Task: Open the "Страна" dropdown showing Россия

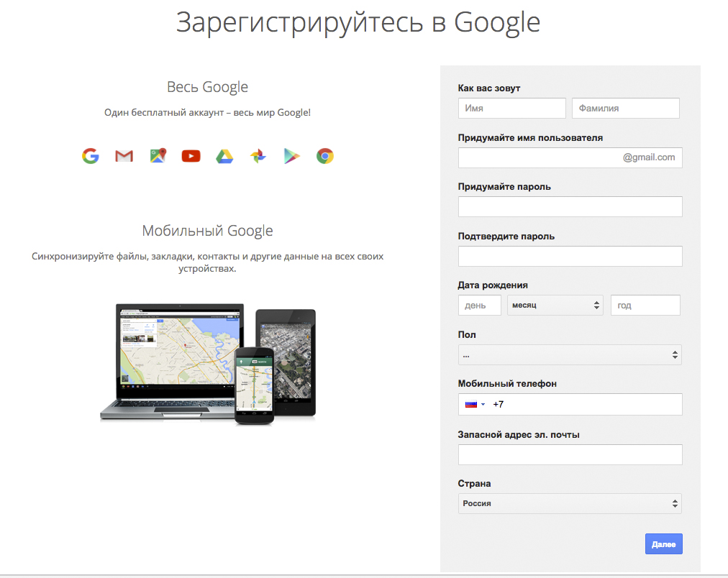Action: [x=570, y=503]
